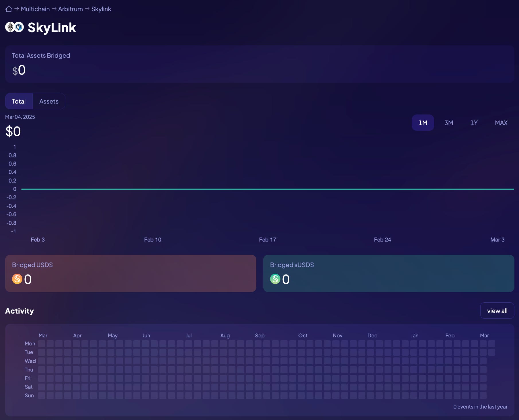Click the orange USDS token icon
The height and width of the screenshot is (420, 519).
17,279
